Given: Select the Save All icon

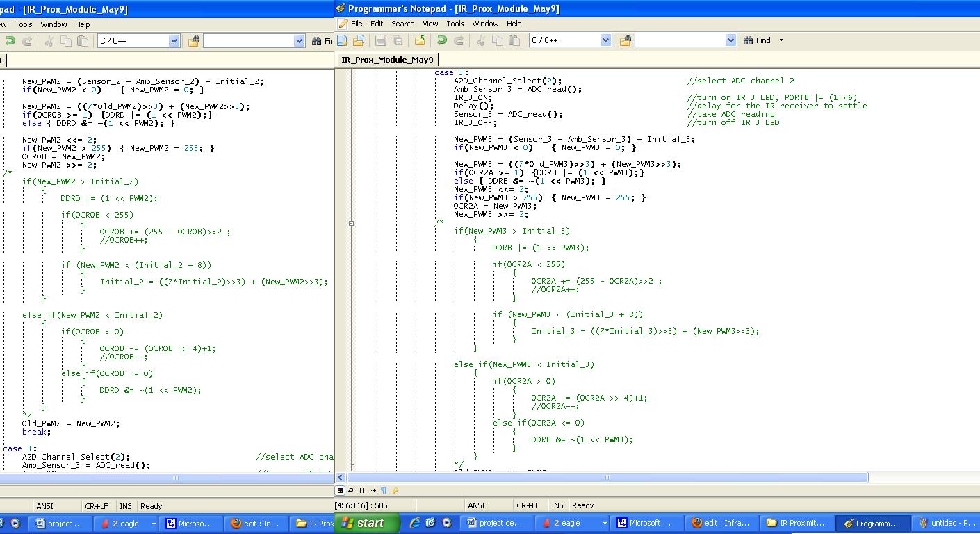Looking at the screenshot, I should point(396,40).
